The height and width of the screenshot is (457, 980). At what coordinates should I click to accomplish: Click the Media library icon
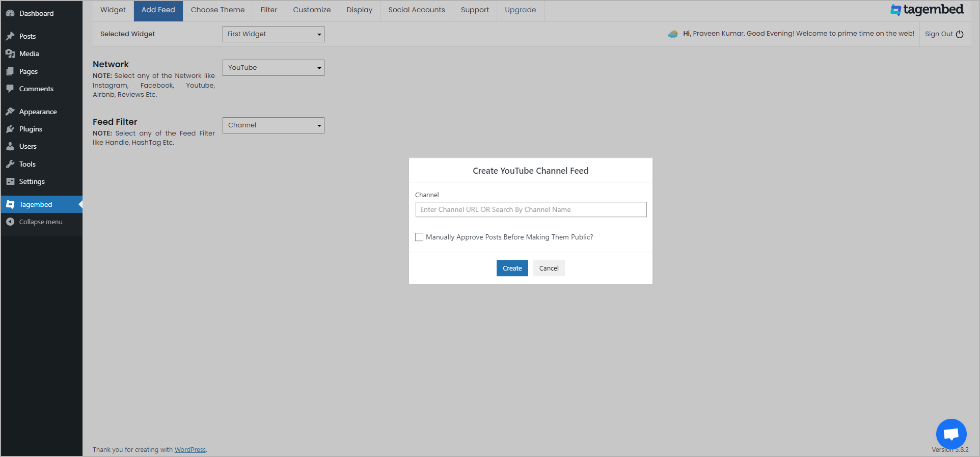coord(10,53)
